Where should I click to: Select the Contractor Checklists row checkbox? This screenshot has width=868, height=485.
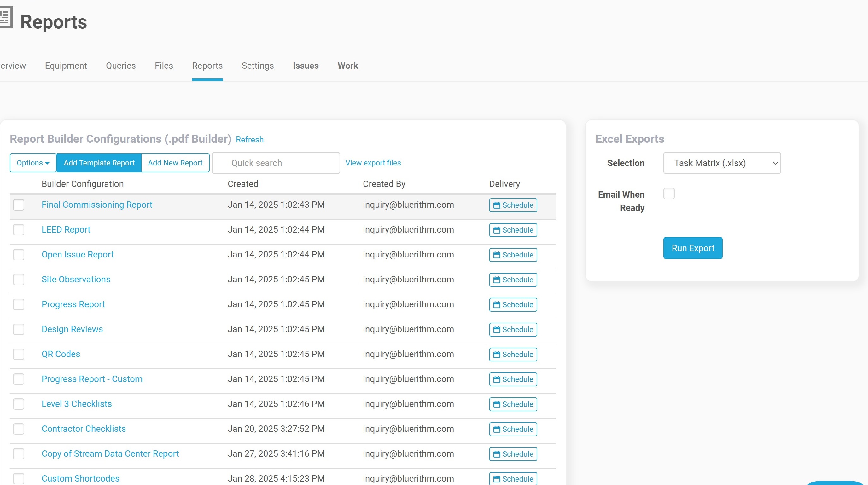pyautogui.click(x=19, y=429)
